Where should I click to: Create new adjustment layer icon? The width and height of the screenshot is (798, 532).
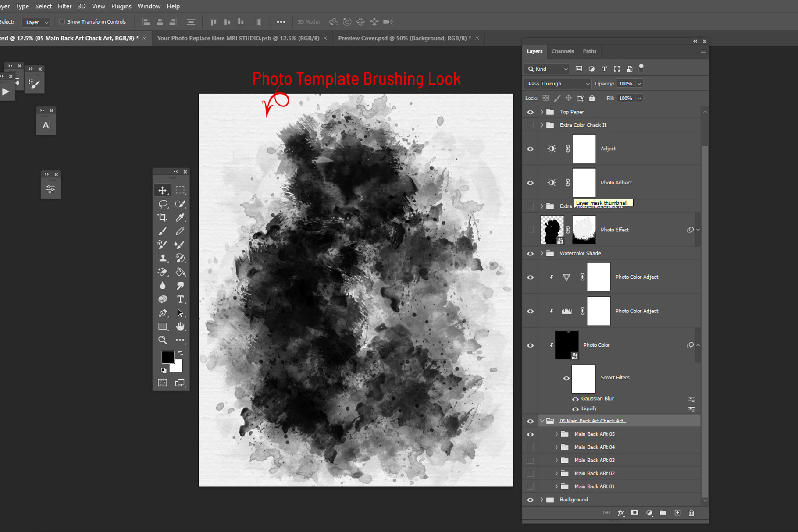coord(649,513)
